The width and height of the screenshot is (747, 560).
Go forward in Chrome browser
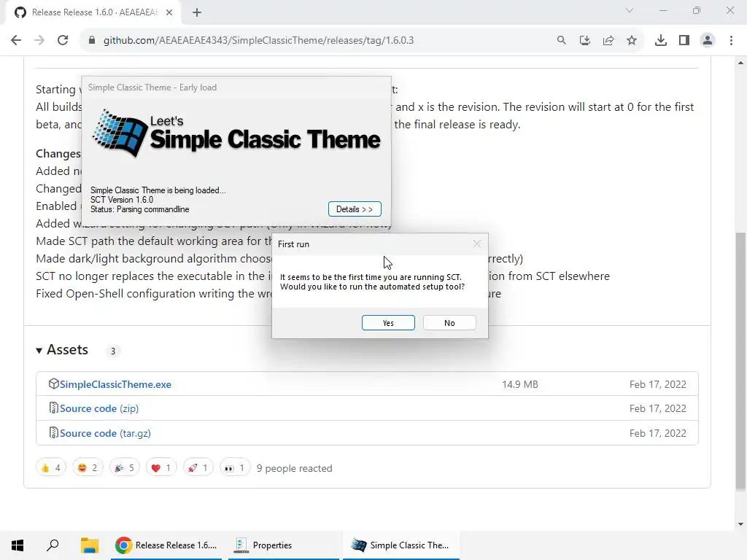39,41
